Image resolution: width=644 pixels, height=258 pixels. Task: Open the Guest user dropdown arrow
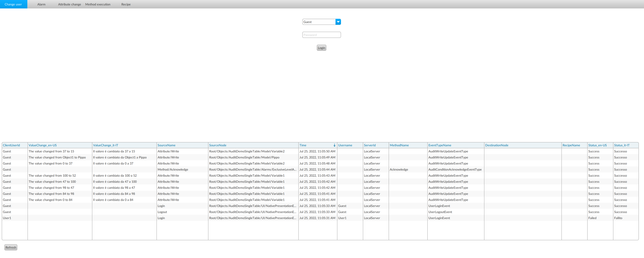(x=338, y=22)
